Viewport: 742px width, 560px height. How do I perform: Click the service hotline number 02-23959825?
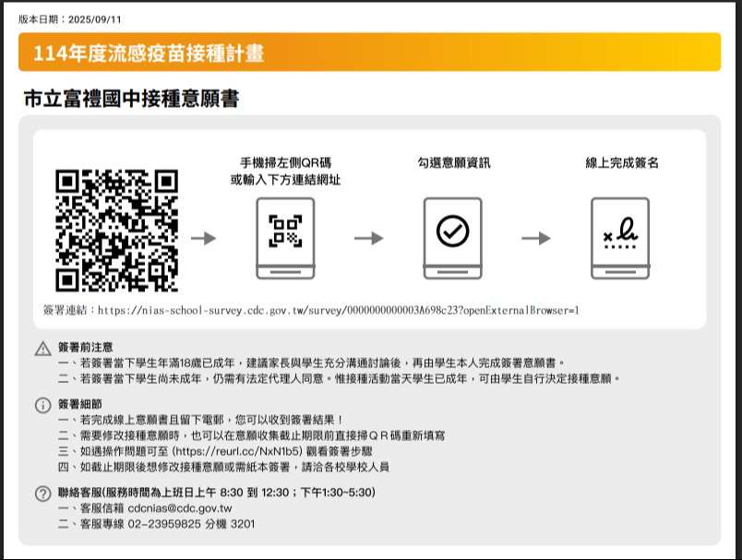pyautogui.click(x=171, y=524)
